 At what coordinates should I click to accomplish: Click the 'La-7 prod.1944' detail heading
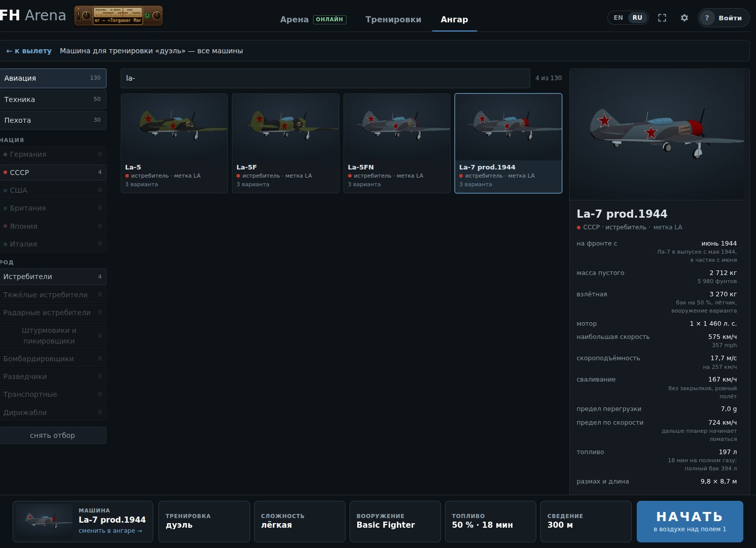[x=622, y=214]
